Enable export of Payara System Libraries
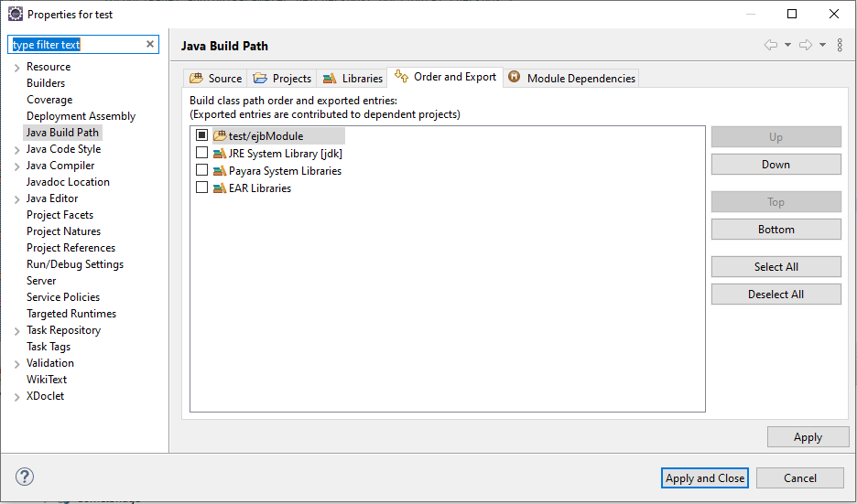 tap(202, 171)
